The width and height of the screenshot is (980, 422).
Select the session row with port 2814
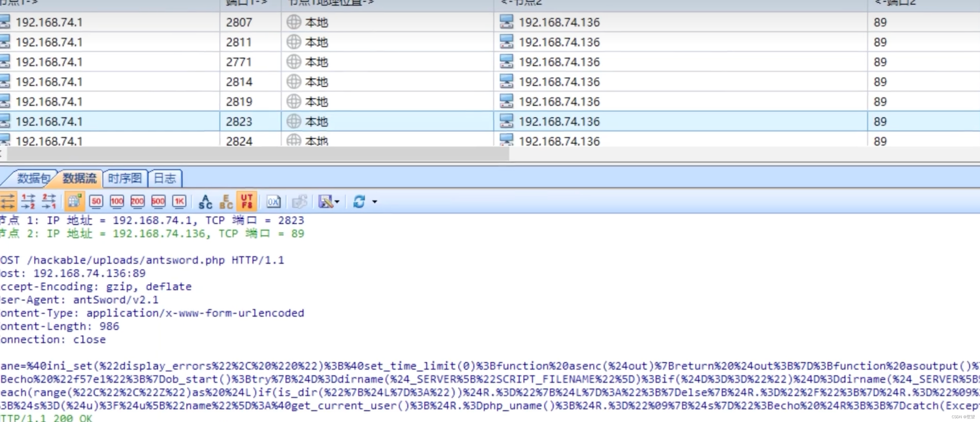pyautogui.click(x=490, y=81)
